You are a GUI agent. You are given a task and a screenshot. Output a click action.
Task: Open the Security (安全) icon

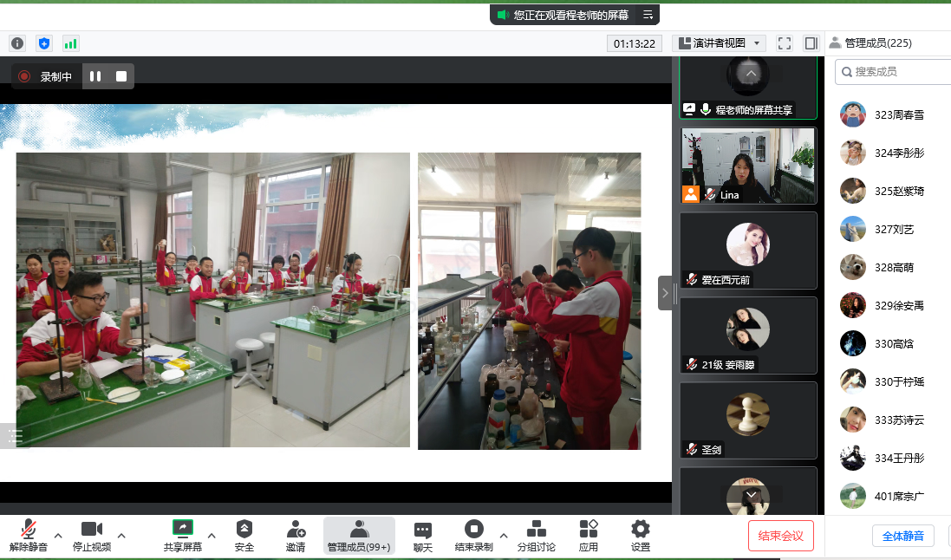click(x=244, y=535)
